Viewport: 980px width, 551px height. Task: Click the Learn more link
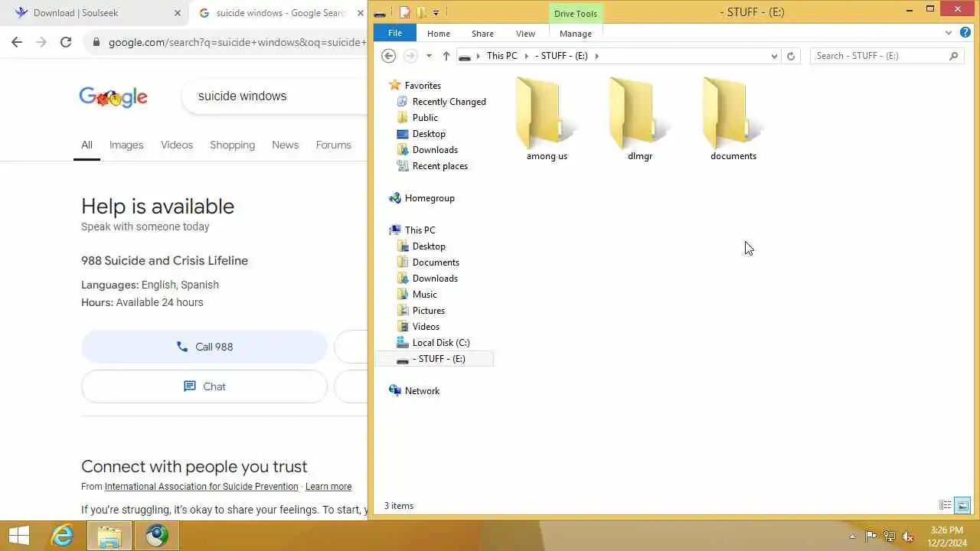coord(328,487)
